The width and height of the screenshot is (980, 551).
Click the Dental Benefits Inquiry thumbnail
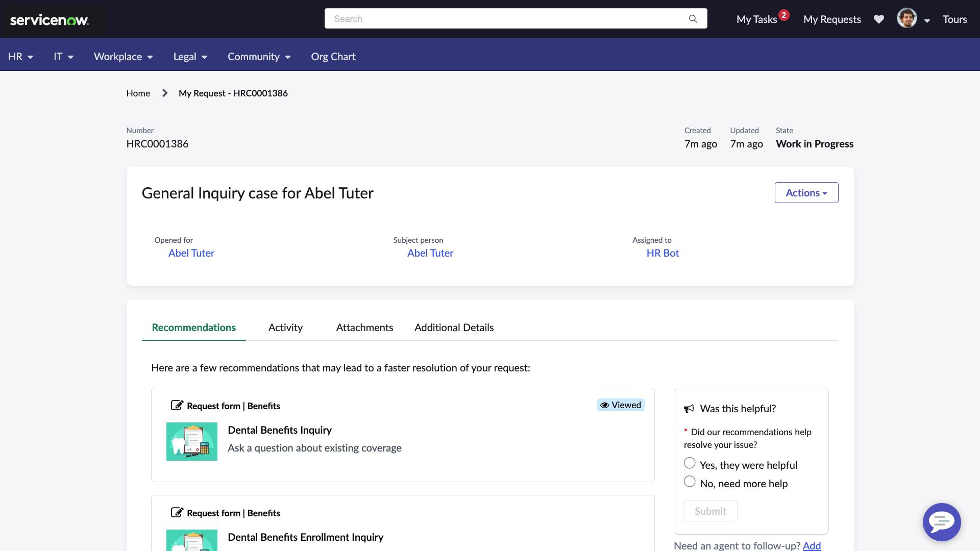pos(191,441)
